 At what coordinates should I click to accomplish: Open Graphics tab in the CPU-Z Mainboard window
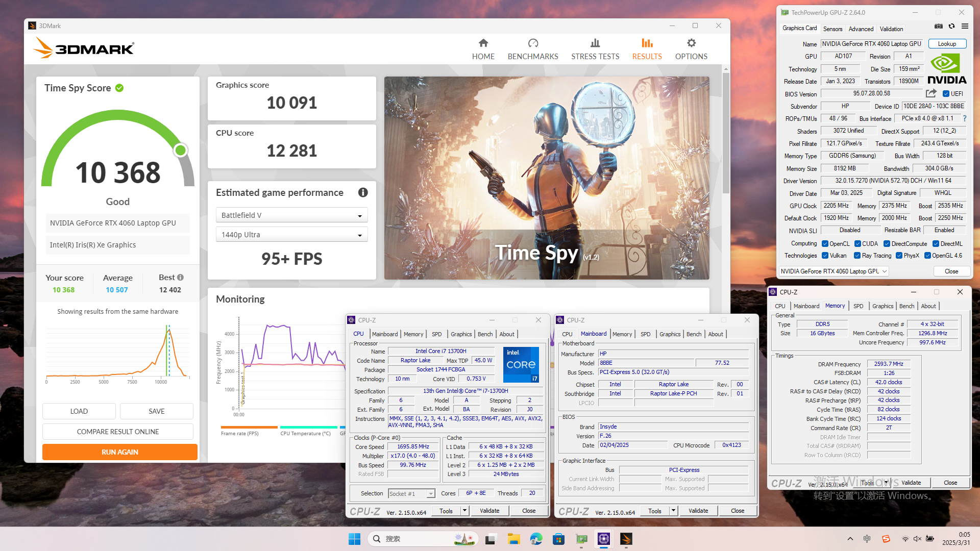coord(670,334)
